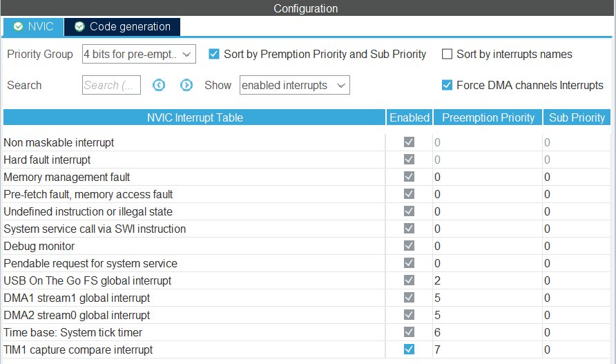Select the NVIC tab
The width and height of the screenshot is (616, 364).
click(40, 27)
